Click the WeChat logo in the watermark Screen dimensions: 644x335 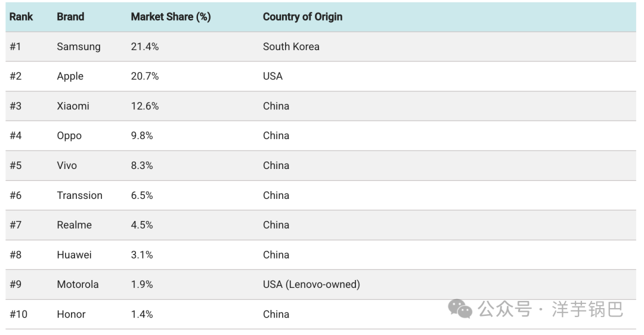click(460, 309)
